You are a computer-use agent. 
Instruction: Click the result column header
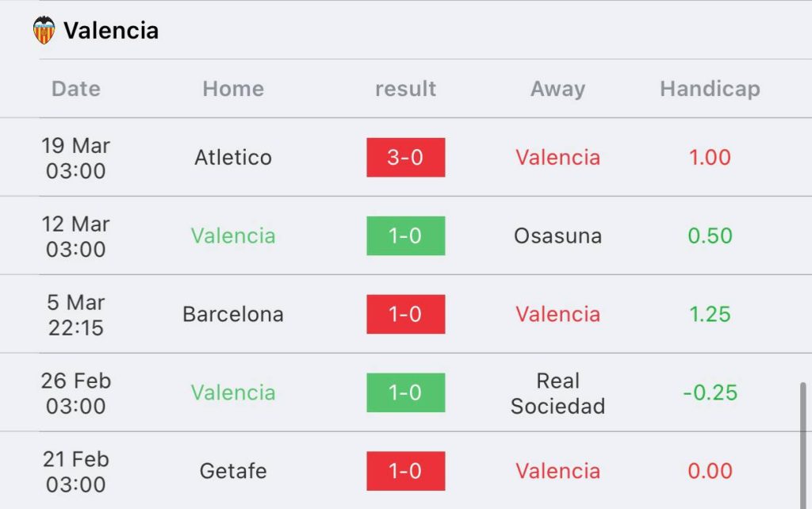[x=405, y=89]
